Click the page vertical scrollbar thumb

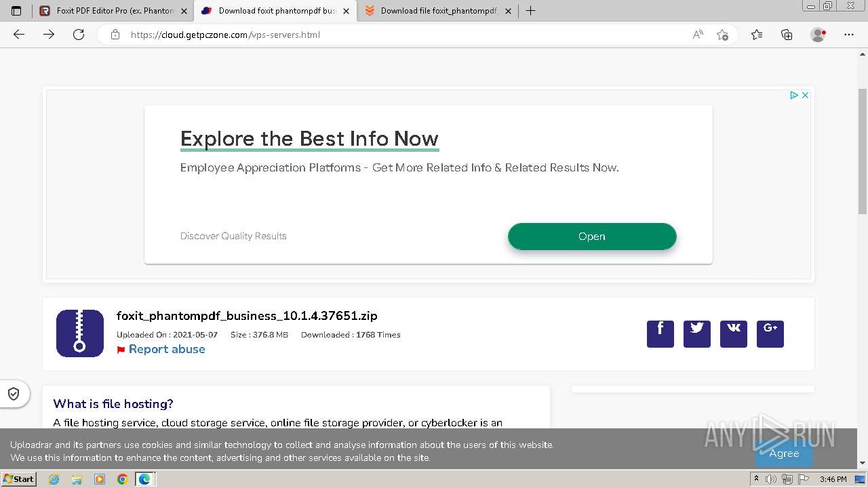[x=863, y=152]
